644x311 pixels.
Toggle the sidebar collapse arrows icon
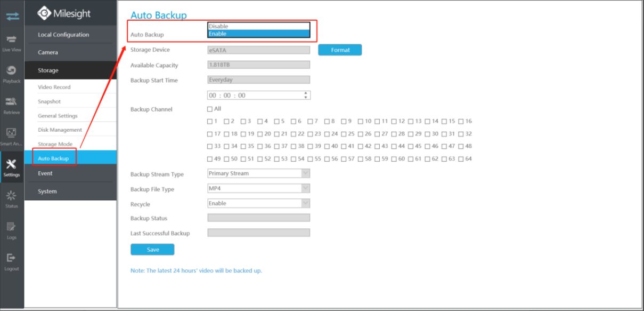pos(12,16)
